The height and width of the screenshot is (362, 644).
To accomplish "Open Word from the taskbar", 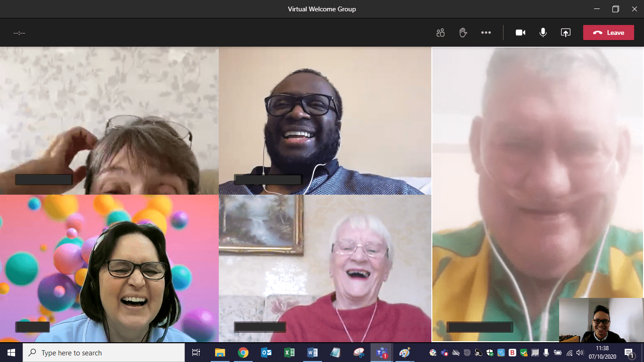I will pyautogui.click(x=313, y=353).
